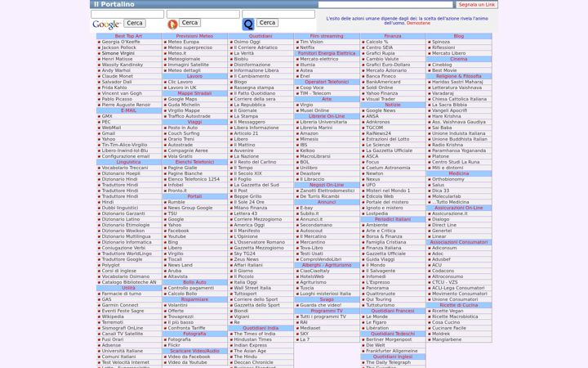Screen dimensions: 588x368
Task: Open the Calcolo Bollo link
Action: tap(182, 294)
